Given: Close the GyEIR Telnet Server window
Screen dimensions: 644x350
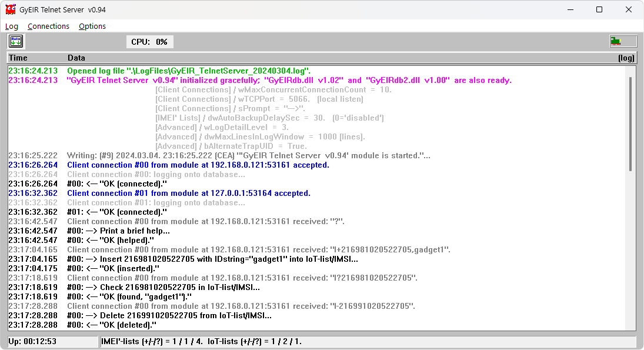Looking at the screenshot, I should click(628, 9).
